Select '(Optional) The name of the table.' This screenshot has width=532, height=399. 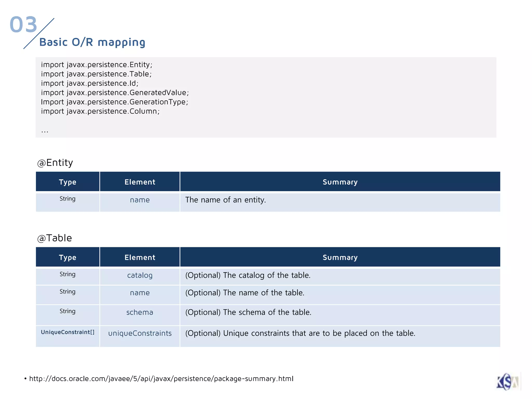(x=245, y=293)
